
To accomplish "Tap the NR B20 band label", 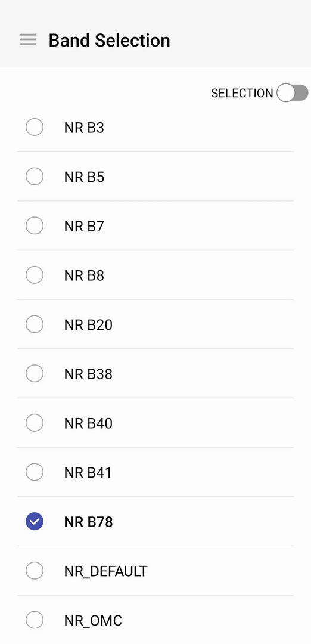I will (88, 325).
